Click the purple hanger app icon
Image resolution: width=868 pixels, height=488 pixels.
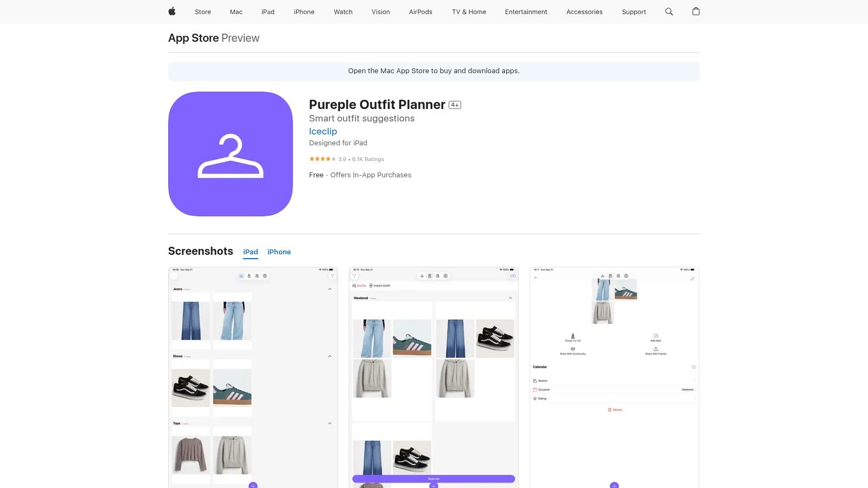tap(231, 154)
